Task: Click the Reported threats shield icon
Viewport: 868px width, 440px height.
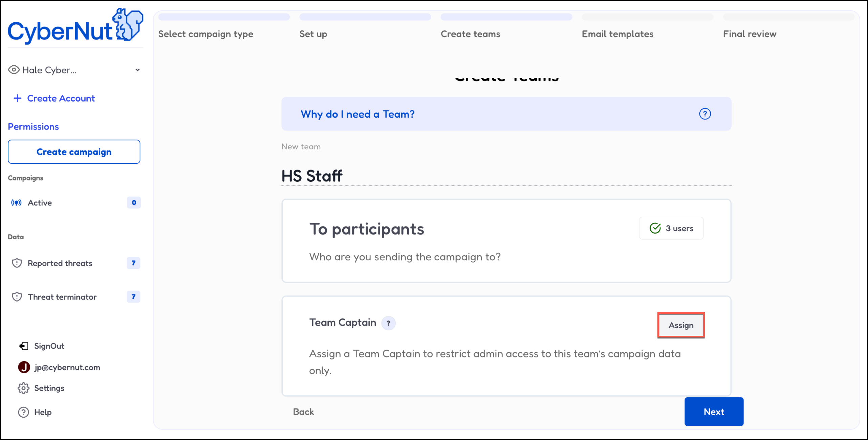Action: 17,263
